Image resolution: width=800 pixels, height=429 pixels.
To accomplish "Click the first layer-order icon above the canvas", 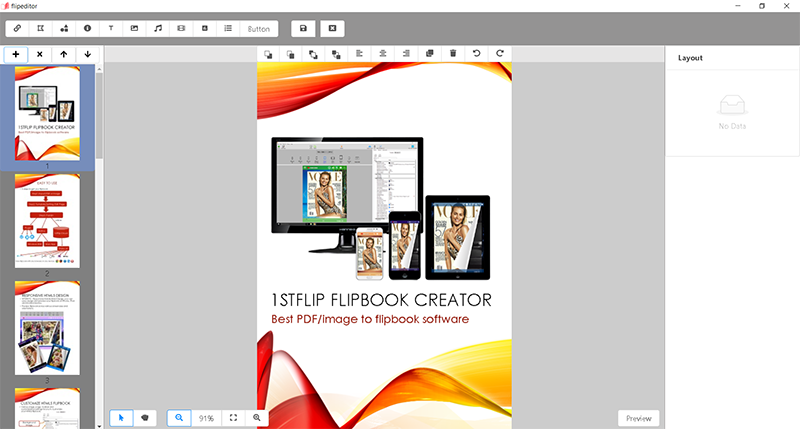I will pyautogui.click(x=268, y=54).
